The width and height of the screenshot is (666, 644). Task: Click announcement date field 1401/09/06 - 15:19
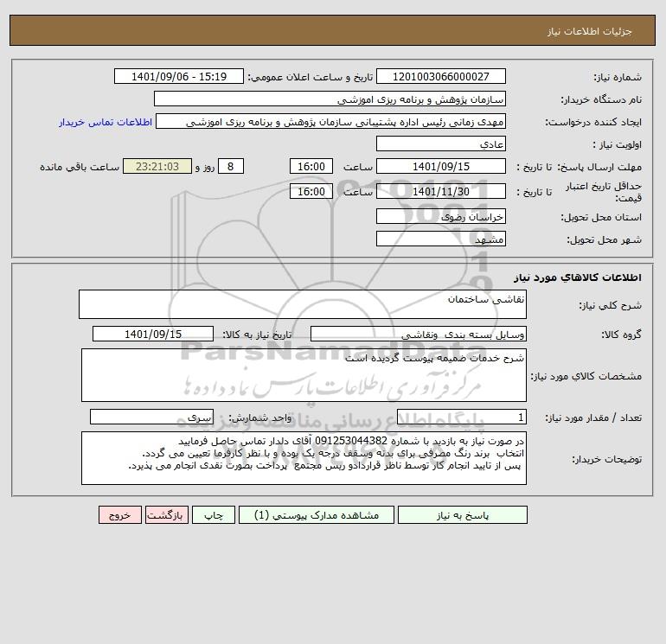click(179, 76)
